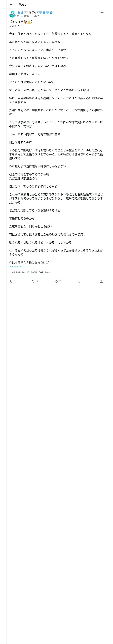Screen dimensions: 113x644
Task: Click the 【長文注意】 line of the post
Action: [21, 22]
